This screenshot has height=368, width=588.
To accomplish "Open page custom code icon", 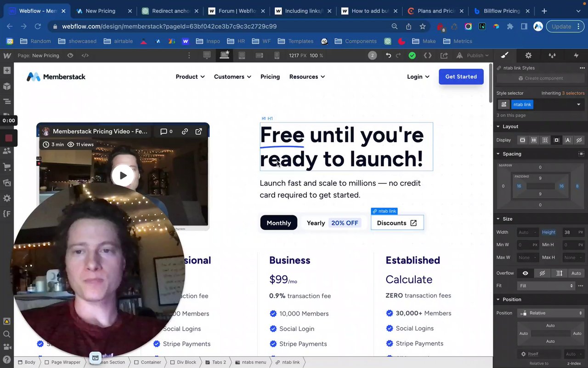I will coord(85,55).
